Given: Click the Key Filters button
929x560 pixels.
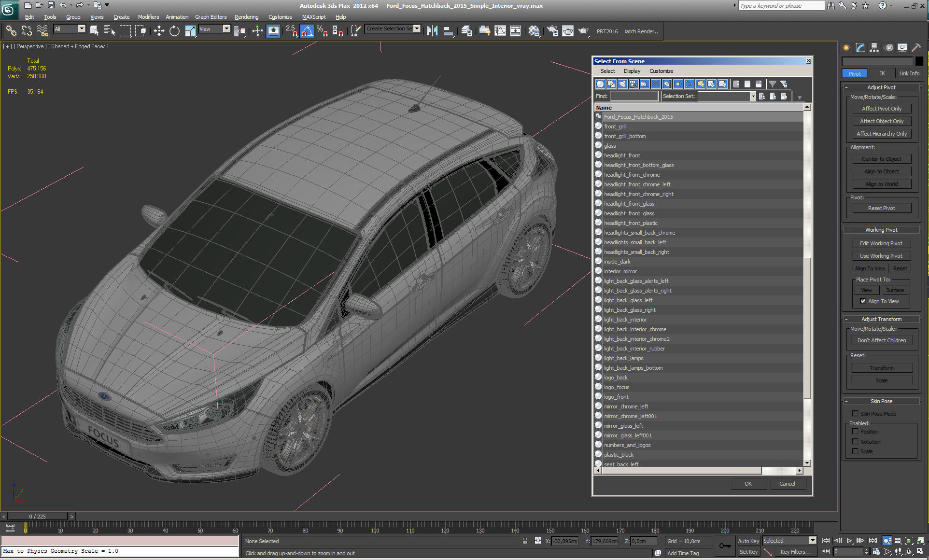Looking at the screenshot, I should [x=795, y=552].
